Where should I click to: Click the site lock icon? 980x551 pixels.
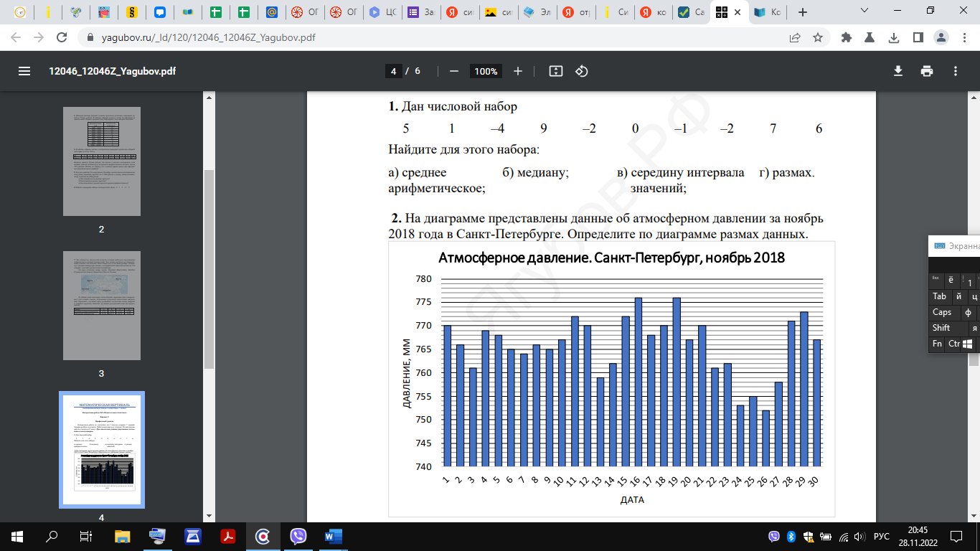pyautogui.click(x=89, y=37)
